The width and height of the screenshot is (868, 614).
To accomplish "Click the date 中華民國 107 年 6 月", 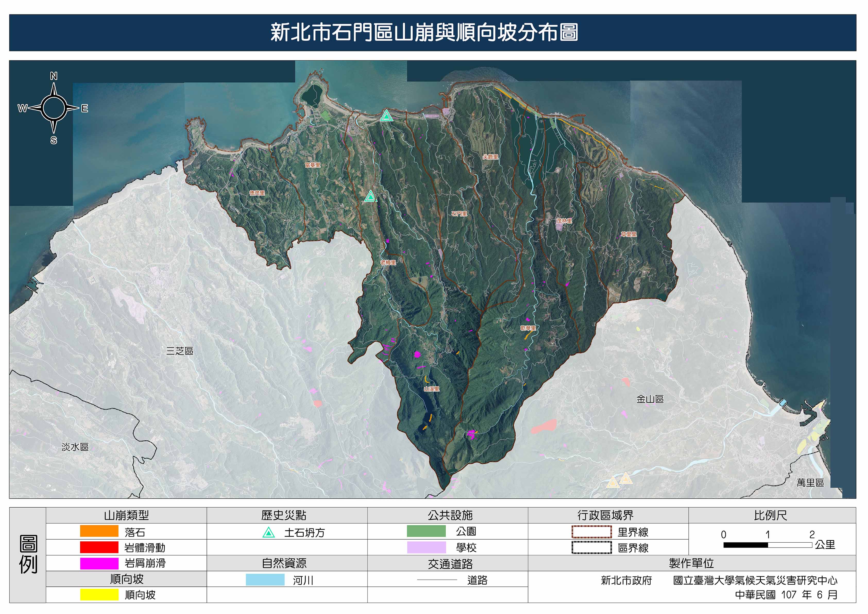I will [786, 595].
